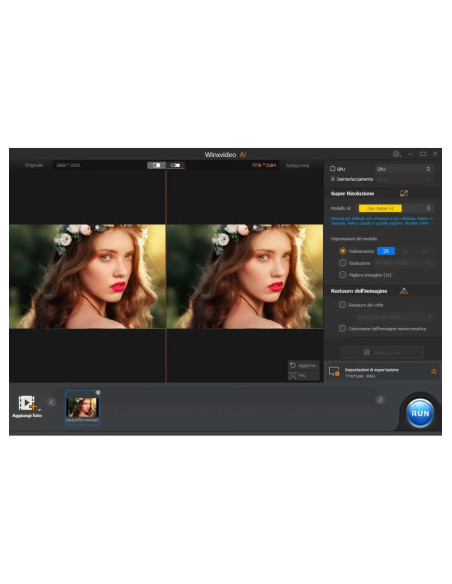Open the Deinterlacciamento dropdown
Viewport: 452px width, 584px height.
click(x=403, y=179)
